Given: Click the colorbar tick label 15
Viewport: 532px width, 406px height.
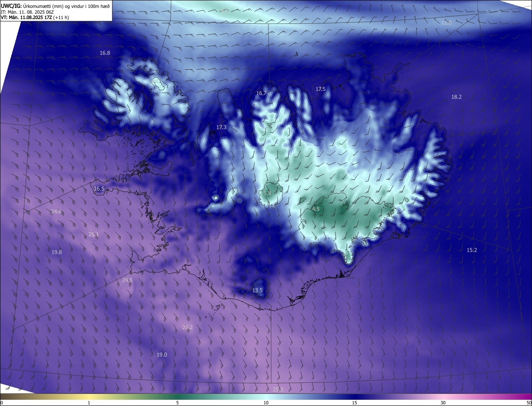Looking at the screenshot, I should pos(355,403).
